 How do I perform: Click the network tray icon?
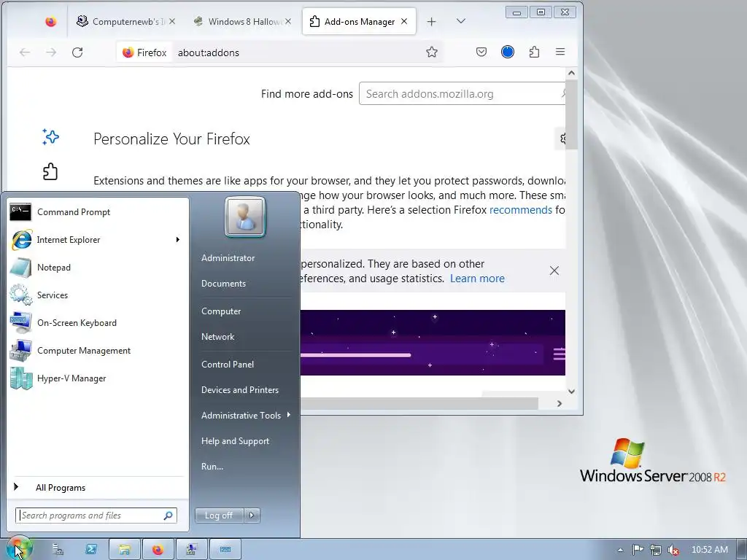click(656, 550)
